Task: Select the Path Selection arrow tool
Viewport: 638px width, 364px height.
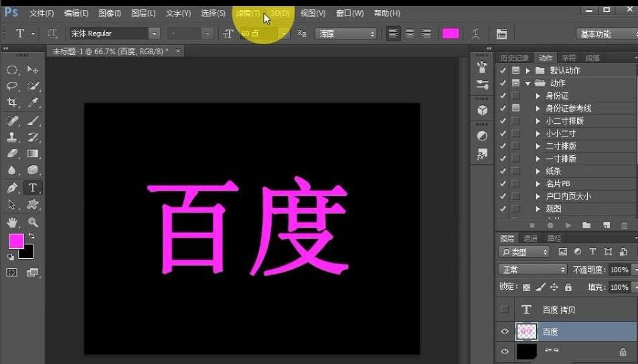Action: pos(12,204)
